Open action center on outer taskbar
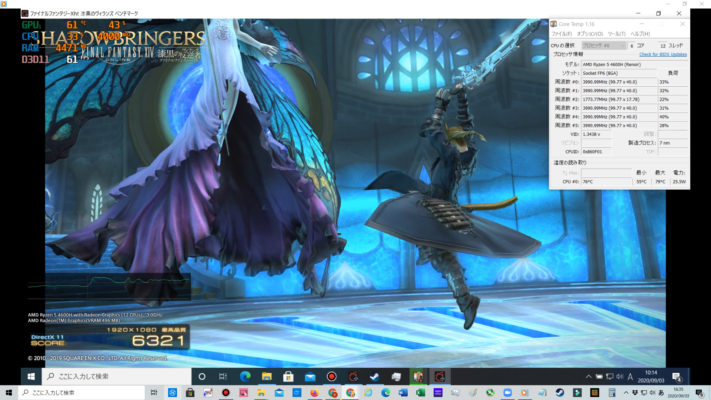 click(699, 393)
